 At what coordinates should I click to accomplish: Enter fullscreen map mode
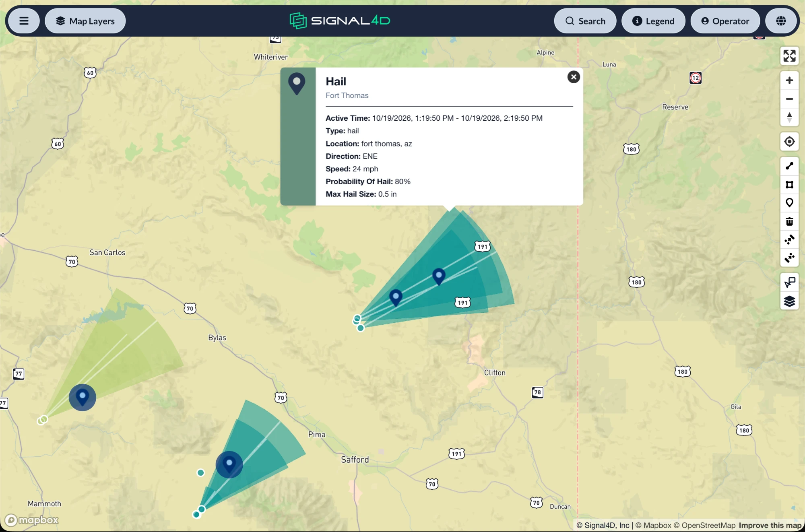[x=789, y=56]
